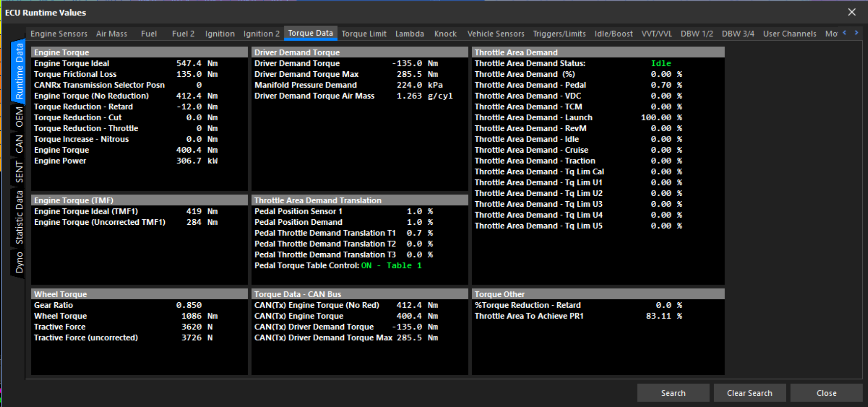Click the Engine Power label
The width and height of the screenshot is (868, 407).
(x=60, y=161)
